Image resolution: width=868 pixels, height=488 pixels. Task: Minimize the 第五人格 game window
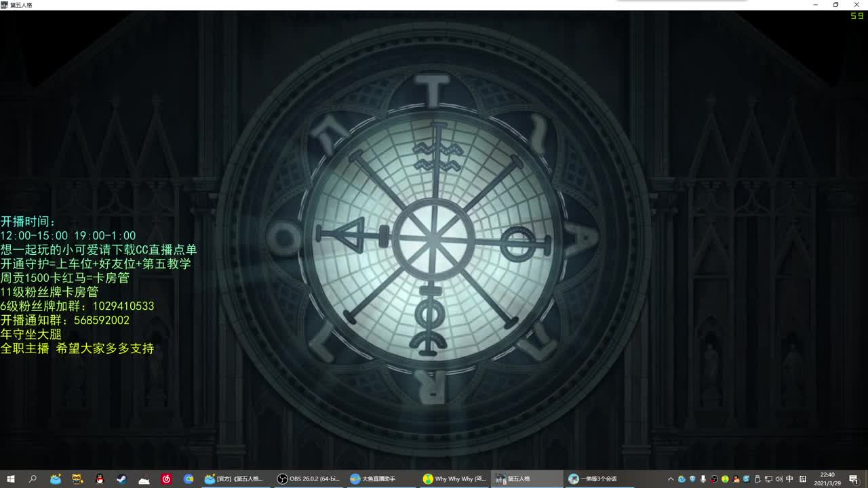[816, 5]
